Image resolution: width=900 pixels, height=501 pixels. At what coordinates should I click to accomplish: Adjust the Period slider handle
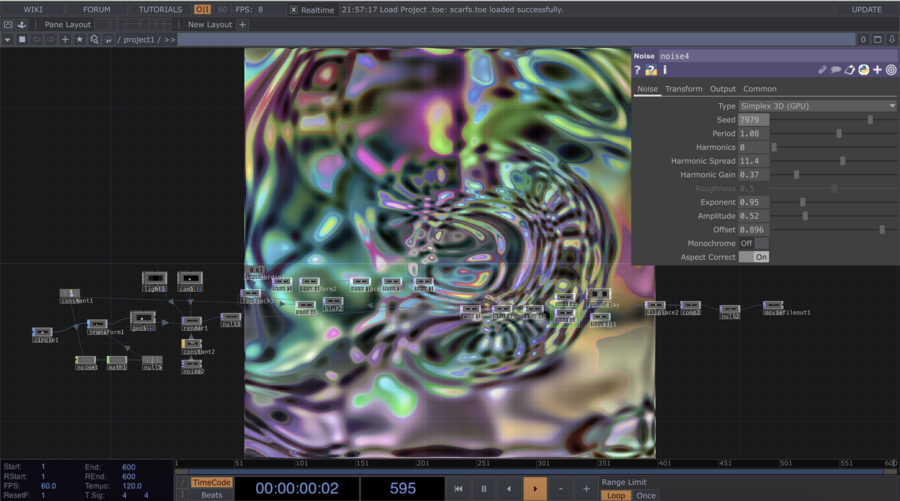point(839,133)
